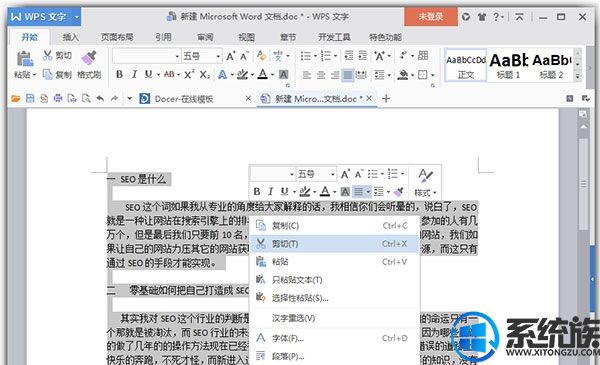The height and width of the screenshot is (365, 600).
Task: Open 字体(F)... dialog from context menu
Action: click(x=334, y=338)
